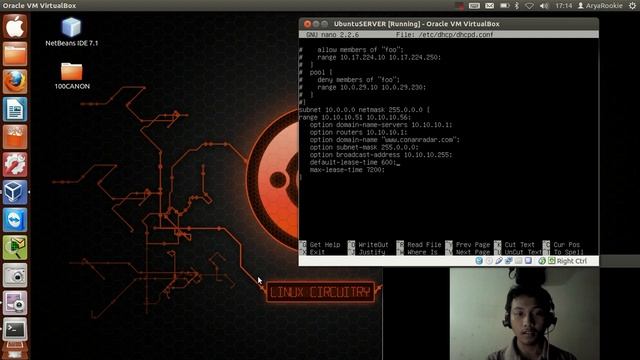Open the messaging mail indicator in top panel
Viewport: 640px width, 360px height.
[x=489, y=6]
